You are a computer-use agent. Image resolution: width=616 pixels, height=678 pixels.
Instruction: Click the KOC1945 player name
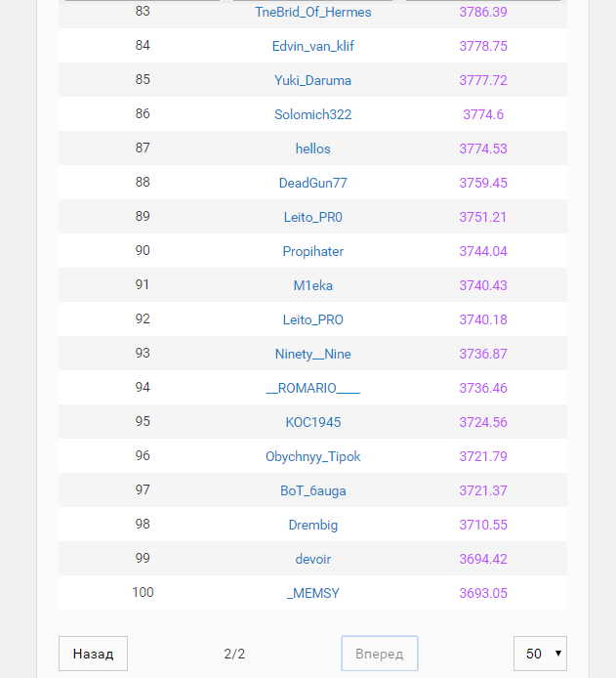coord(312,422)
